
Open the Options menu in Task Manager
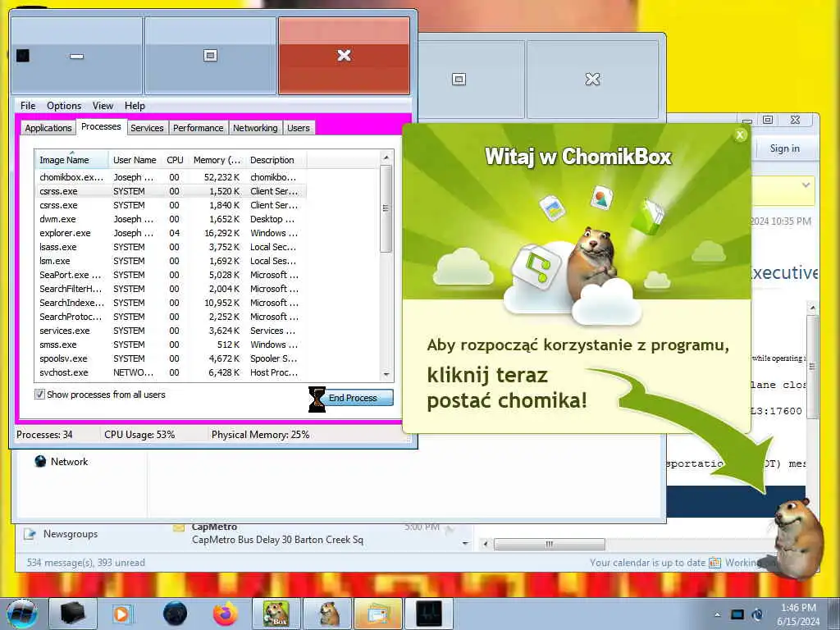point(64,106)
